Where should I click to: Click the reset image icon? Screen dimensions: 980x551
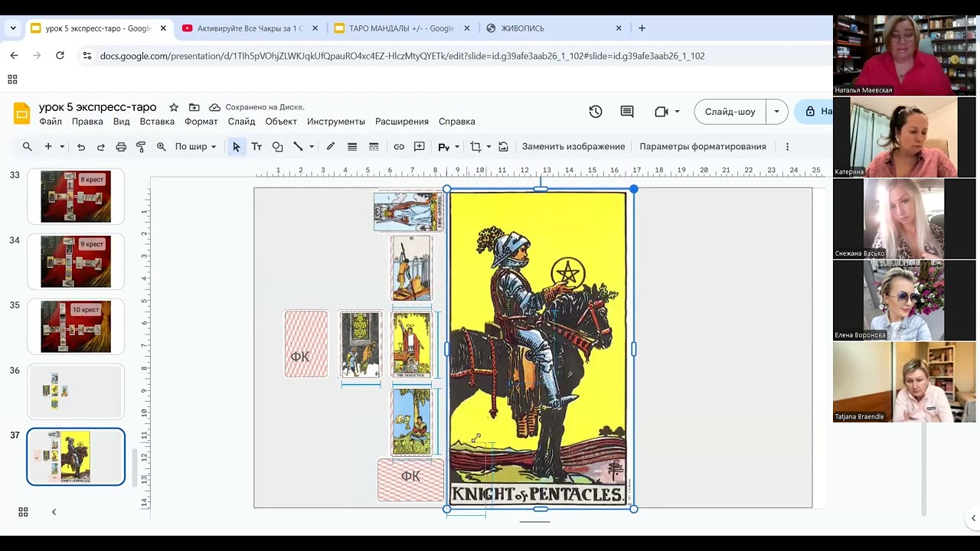pos(503,147)
